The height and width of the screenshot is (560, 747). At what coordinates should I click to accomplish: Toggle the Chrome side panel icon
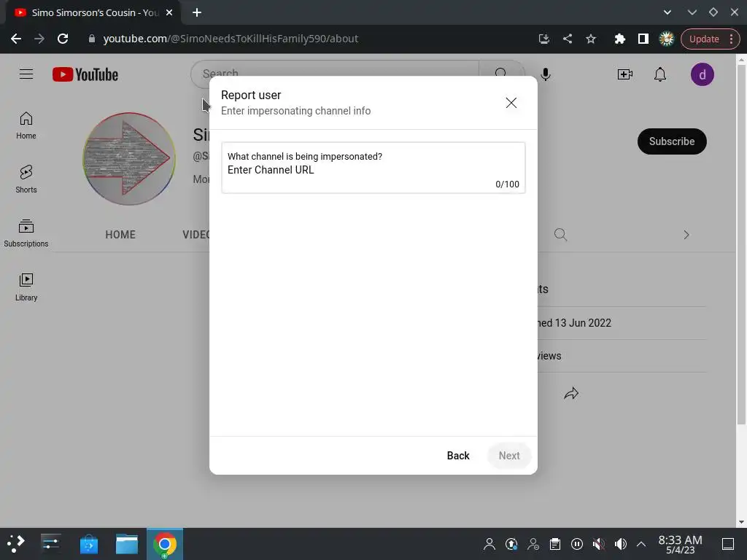643,39
